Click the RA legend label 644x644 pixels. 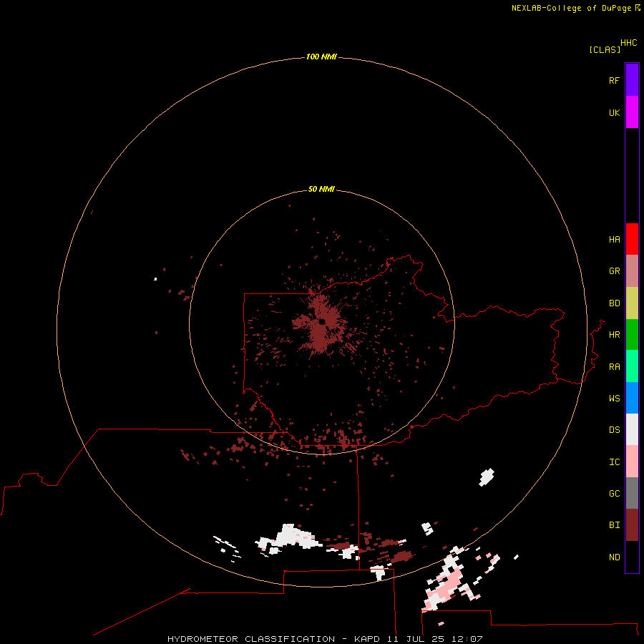(x=614, y=367)
